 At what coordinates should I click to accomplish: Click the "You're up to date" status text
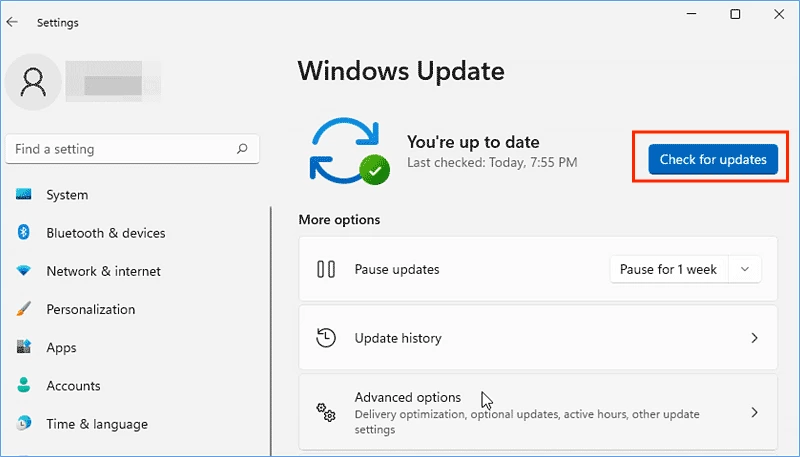click(473, 142)
